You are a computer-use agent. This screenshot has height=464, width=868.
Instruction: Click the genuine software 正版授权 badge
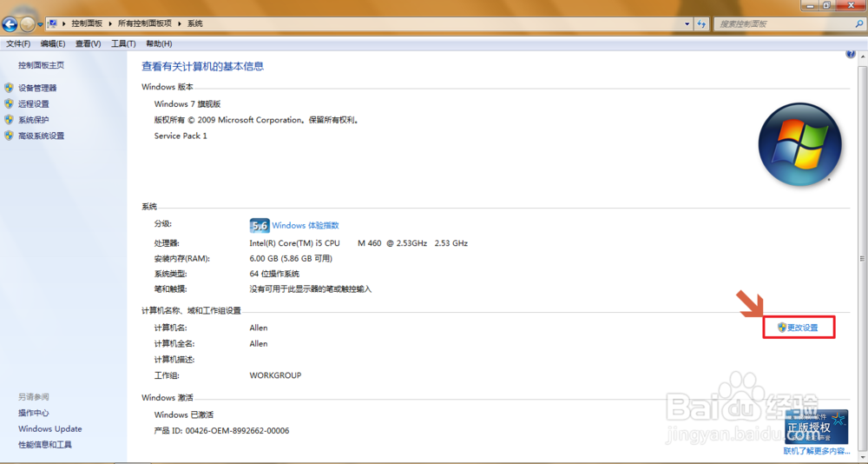[816, 427]
